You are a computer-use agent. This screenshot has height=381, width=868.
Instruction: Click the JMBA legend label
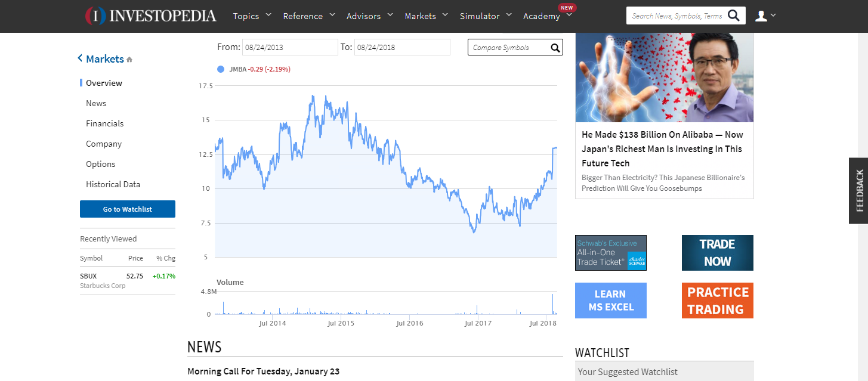tap(238, 69)
